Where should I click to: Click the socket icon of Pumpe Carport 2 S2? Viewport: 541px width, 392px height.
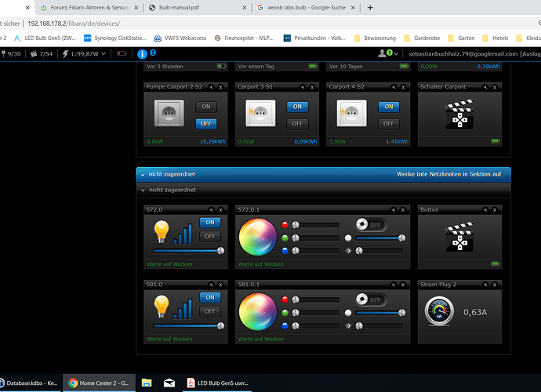[x=169, y=113]
